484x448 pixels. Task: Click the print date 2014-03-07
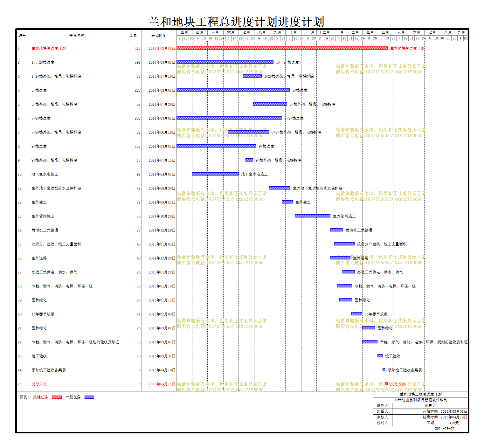(x=445, y=429)
